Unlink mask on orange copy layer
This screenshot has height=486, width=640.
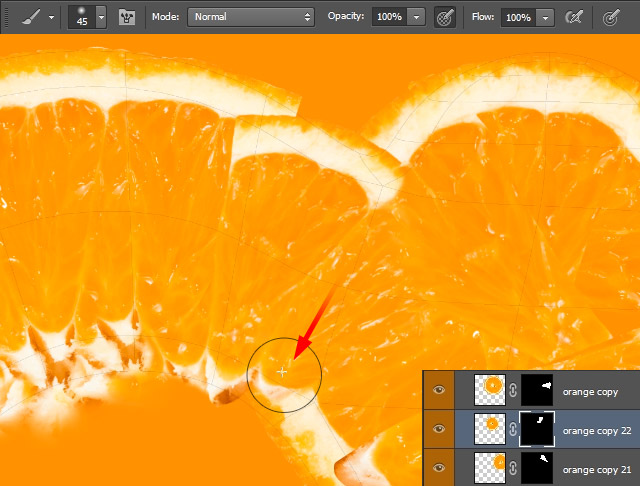[x=513, y=390]
